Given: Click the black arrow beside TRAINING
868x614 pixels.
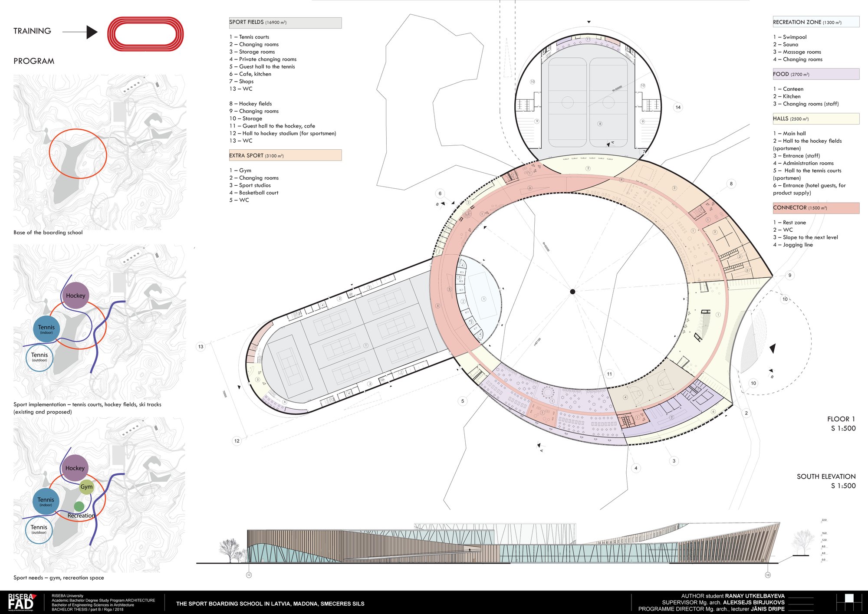Looking at the screenshot, I should (x=80, y=32).
